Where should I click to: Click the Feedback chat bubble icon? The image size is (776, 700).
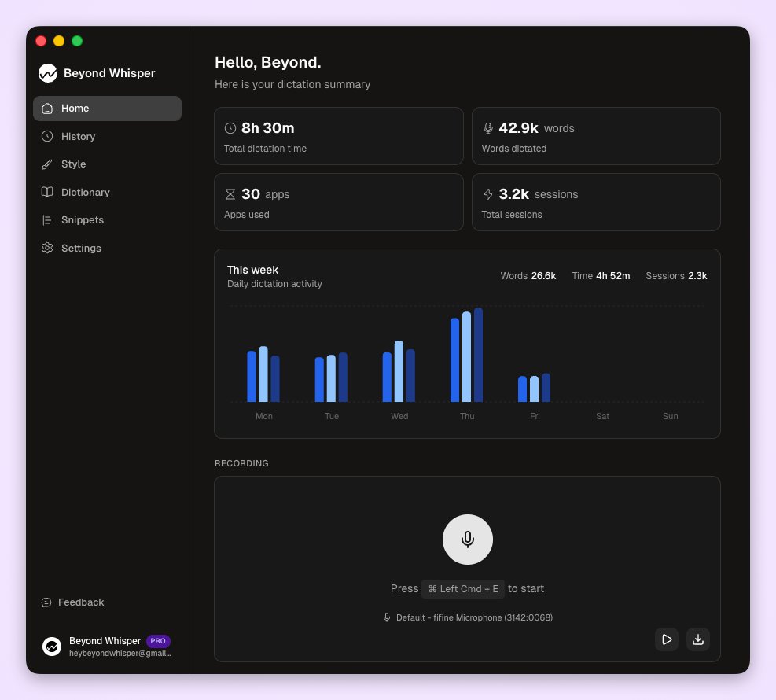coord(46,602)
